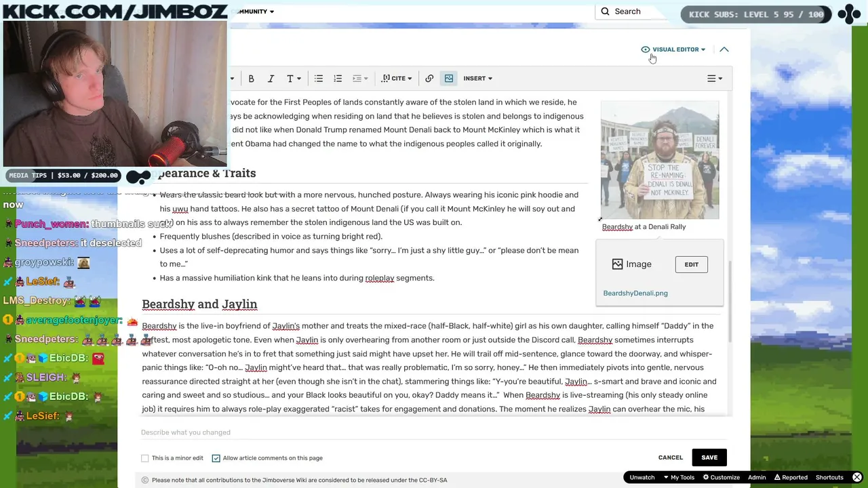Insert a link with the chain icon
Screen dimensions: 868x488
pyautogui.click(x=429, y=79)
